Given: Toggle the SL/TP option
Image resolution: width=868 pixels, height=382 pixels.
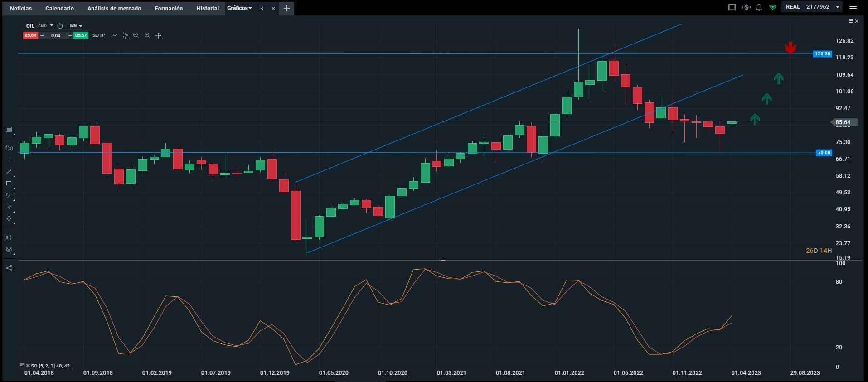Looking at the screenshot, I should click(99, 35).
